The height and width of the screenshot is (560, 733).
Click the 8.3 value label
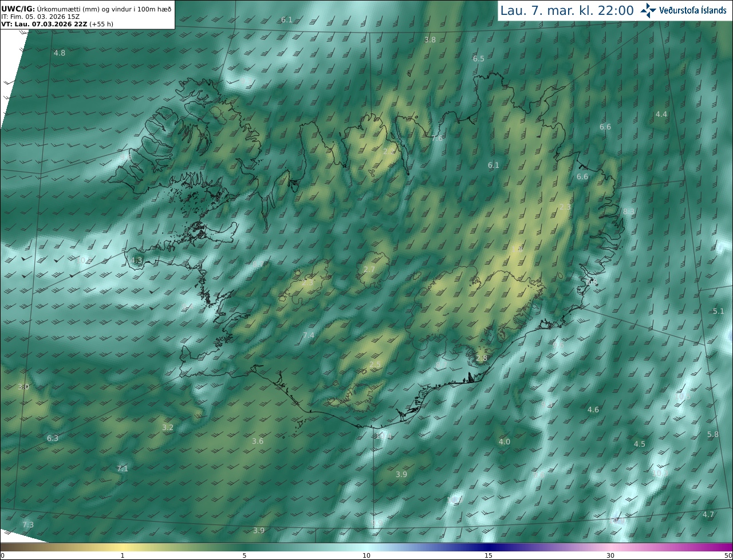tap(629, 211)
